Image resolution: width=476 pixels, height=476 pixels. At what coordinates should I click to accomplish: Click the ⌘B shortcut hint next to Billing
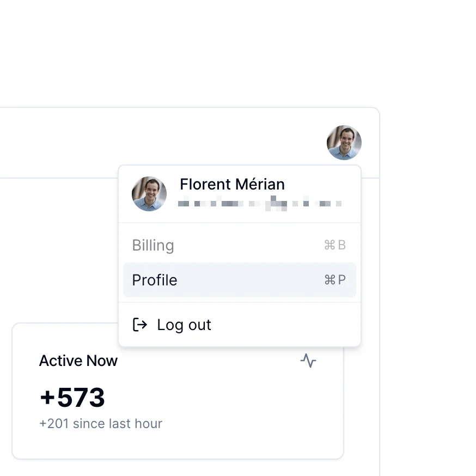335,245
